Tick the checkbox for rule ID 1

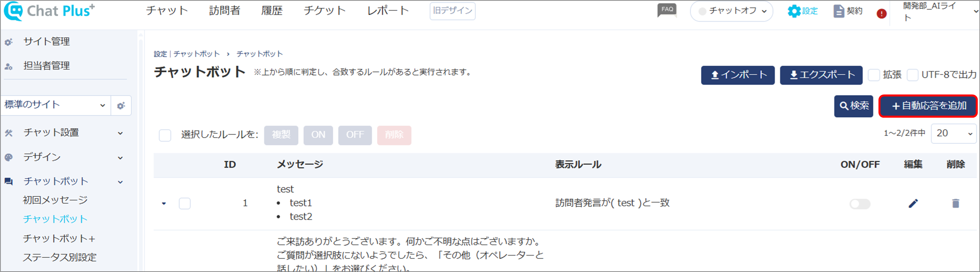click(184, 204)
